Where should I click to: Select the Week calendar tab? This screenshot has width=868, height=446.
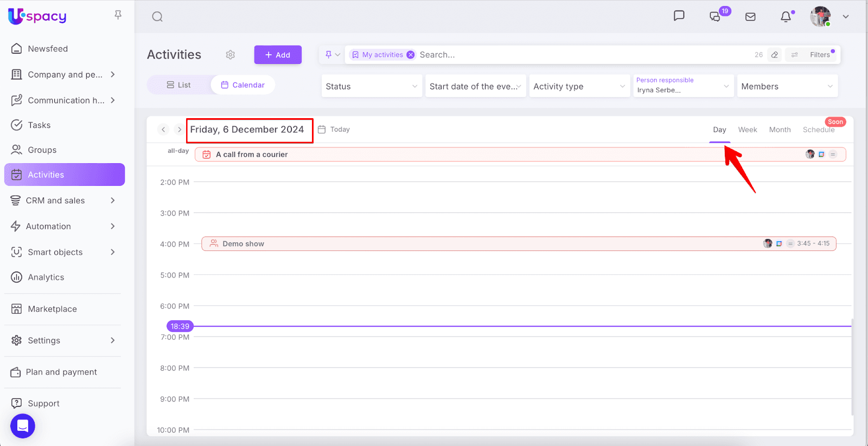coord(747,130)
